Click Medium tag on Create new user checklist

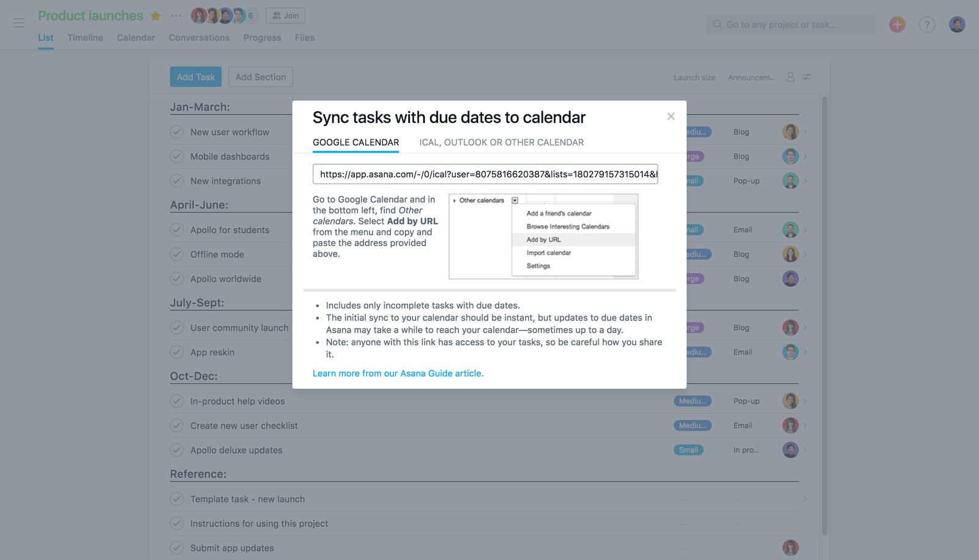click(x=693, y=426)
